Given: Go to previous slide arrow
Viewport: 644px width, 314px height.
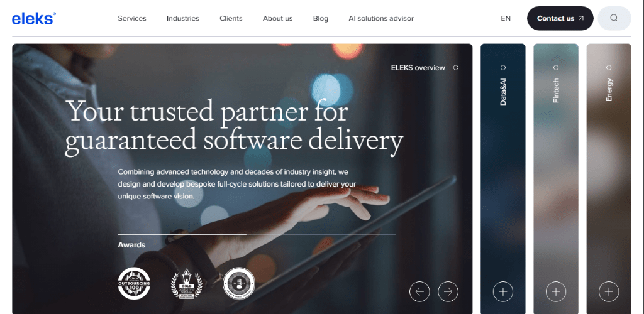Looking at the screenshot, I should click(419, 291).
